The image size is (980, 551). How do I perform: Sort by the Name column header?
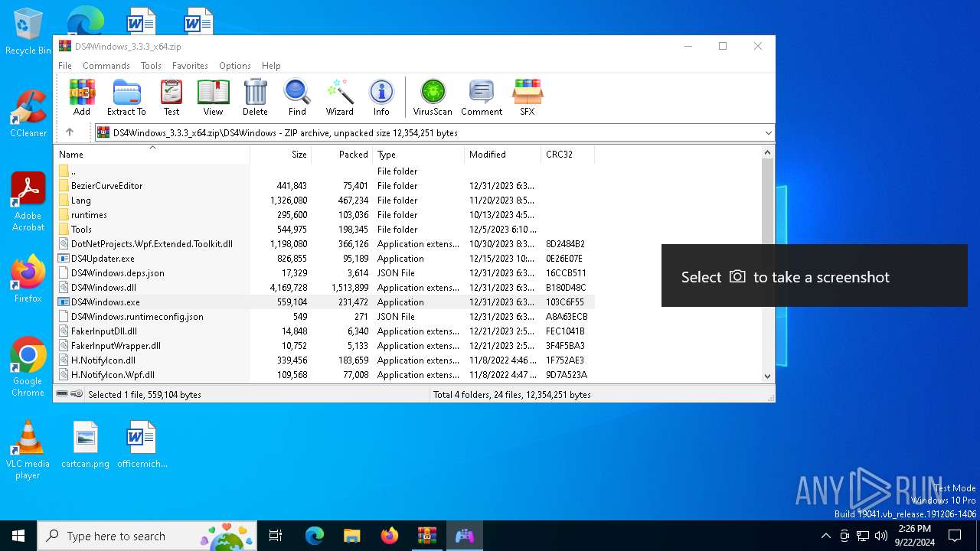tap(152, 155)
